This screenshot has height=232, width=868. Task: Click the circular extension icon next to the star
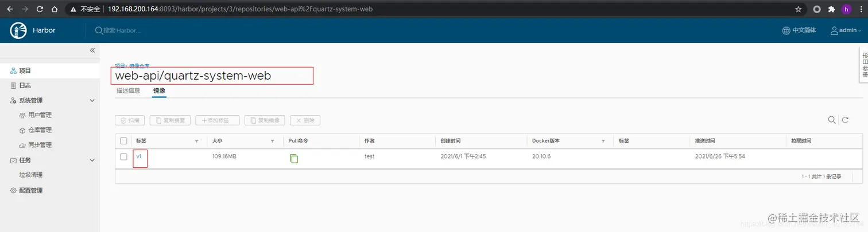click(x=817, y=9)
